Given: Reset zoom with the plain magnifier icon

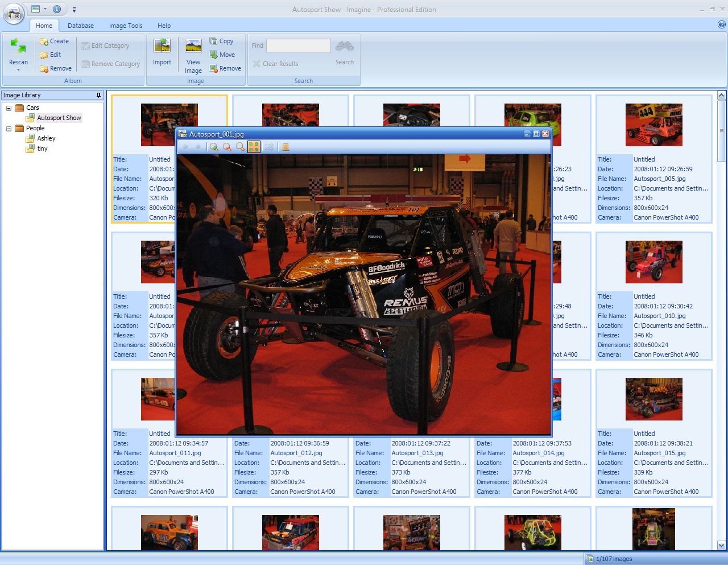Looking at the screenshot, I should point(240,147).
